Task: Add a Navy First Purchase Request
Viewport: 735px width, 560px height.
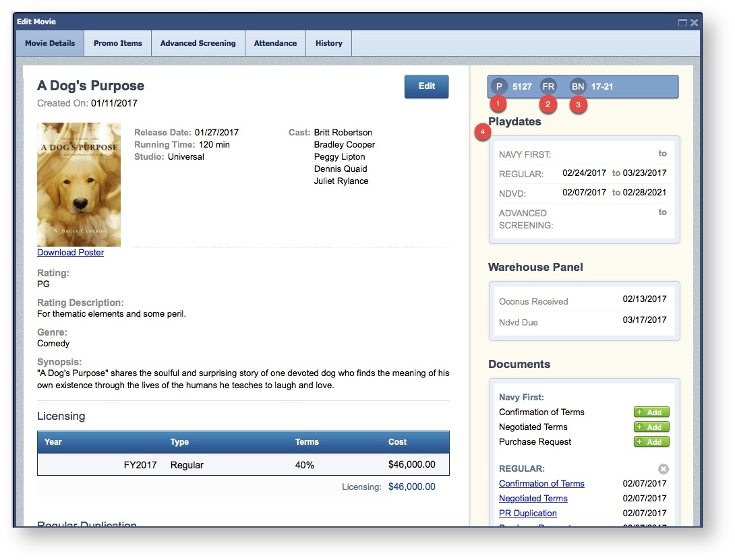Action: pyautogui.click(x=651, y=442)
